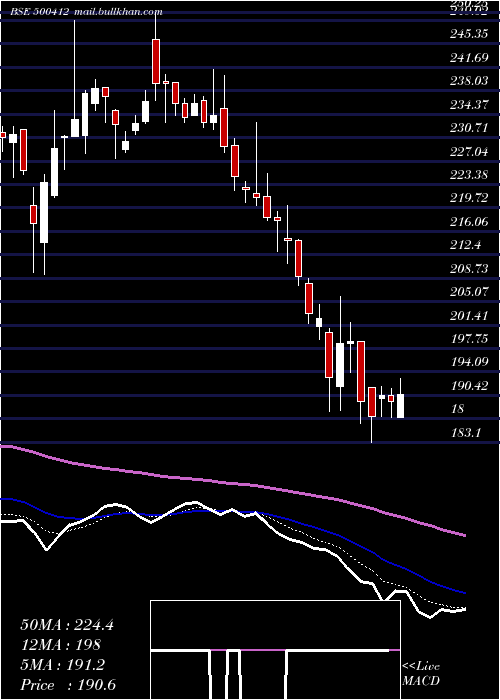Select the 201.41 price axis label
Viewport: 500px width, 700px height.
(468, 316)
